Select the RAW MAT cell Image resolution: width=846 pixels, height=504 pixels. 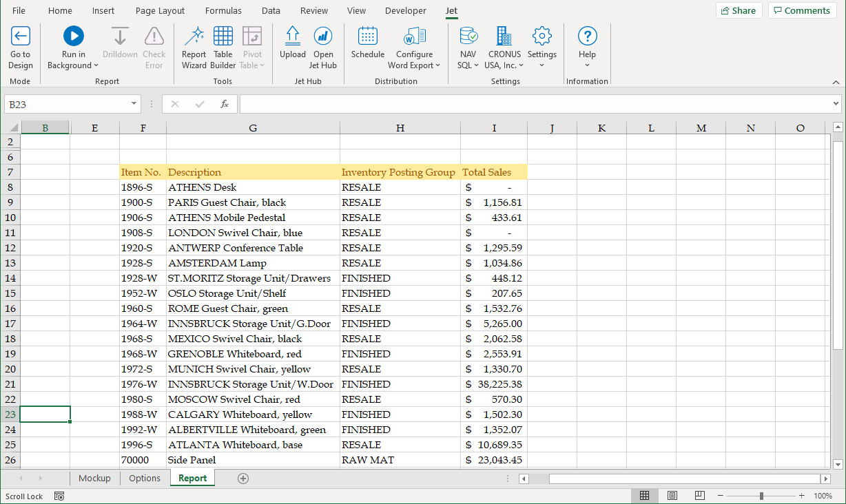click(x=400, y=460)
